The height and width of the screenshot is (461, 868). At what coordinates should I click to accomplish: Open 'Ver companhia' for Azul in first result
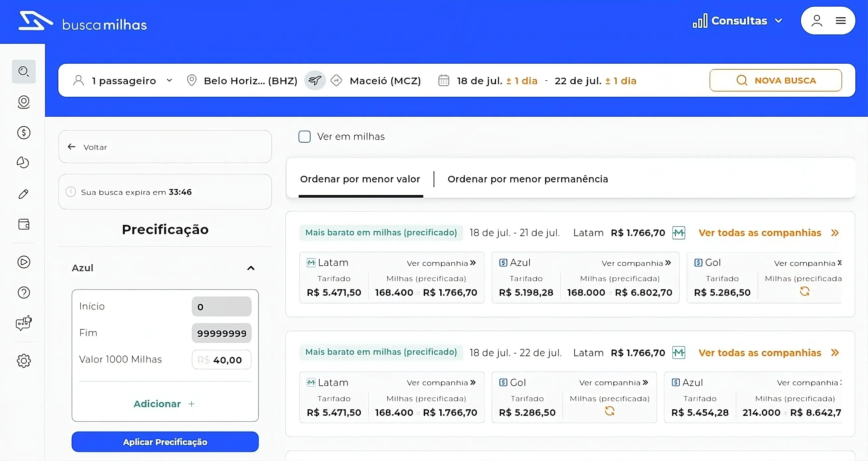tap(637, 263)
